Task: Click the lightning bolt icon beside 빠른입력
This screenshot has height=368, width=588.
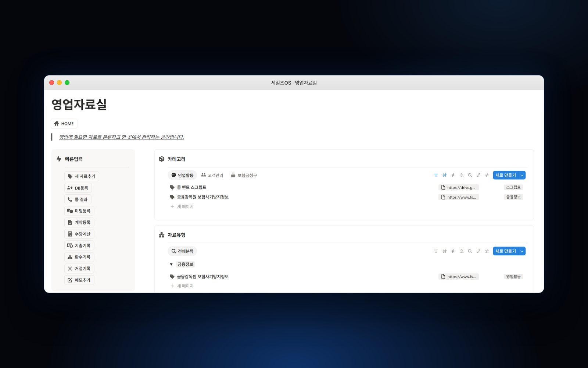Action: 59,159
